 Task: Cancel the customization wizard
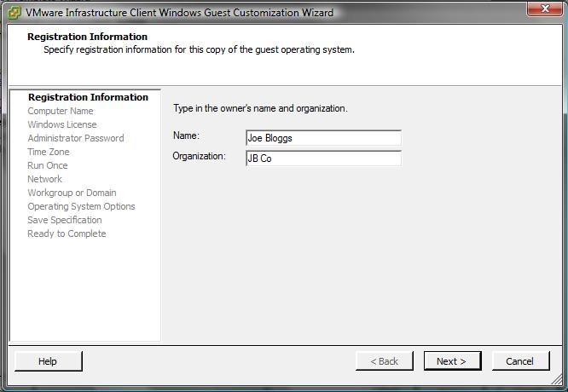[519, 361]
